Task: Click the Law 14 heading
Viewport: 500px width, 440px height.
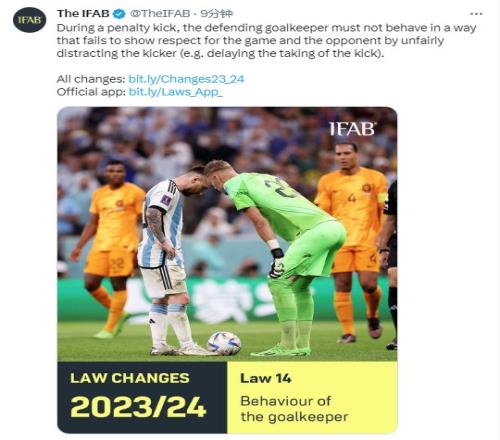Action: tap(266, 378)
